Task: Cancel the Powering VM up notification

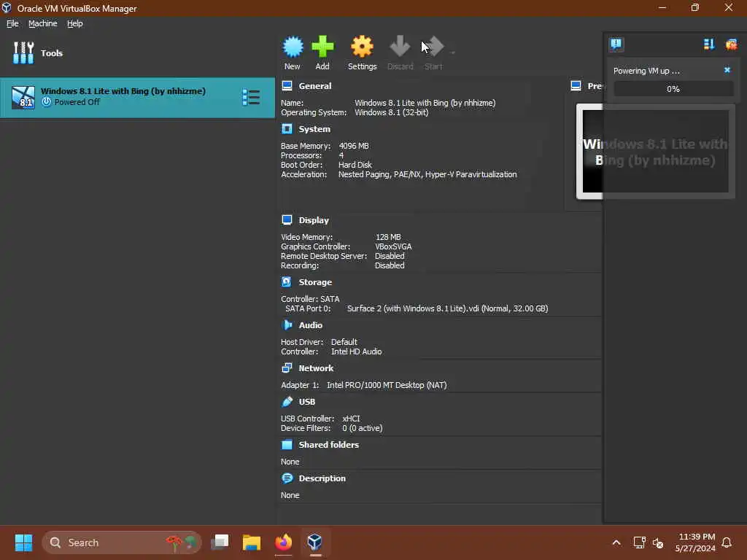Action: [727, 70]
